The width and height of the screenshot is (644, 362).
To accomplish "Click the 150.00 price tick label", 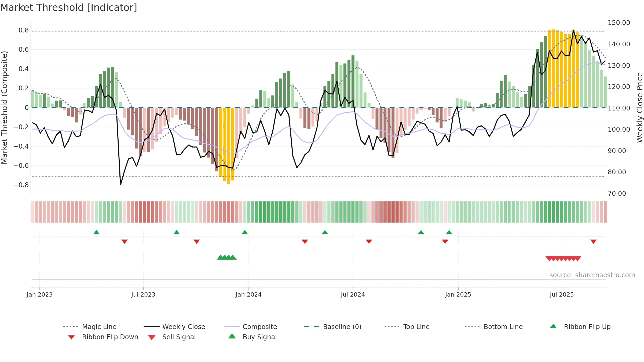I will point(619,23).
